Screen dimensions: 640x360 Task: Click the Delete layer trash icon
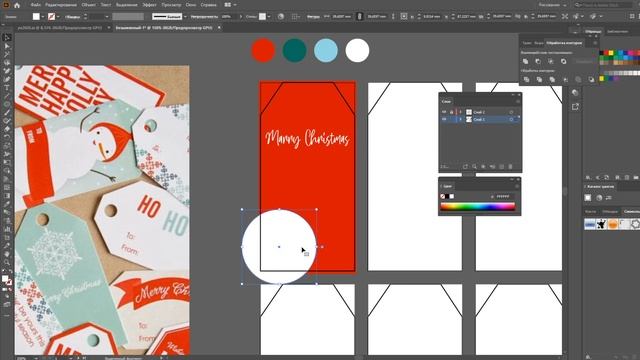(510, 167)
